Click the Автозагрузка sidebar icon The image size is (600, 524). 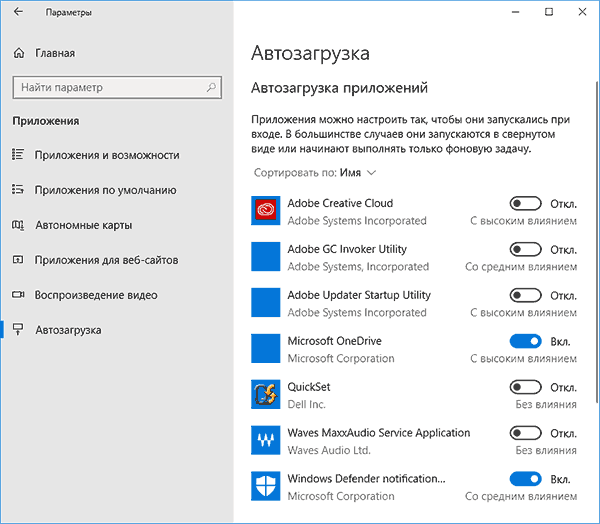(x=18, y=330)
